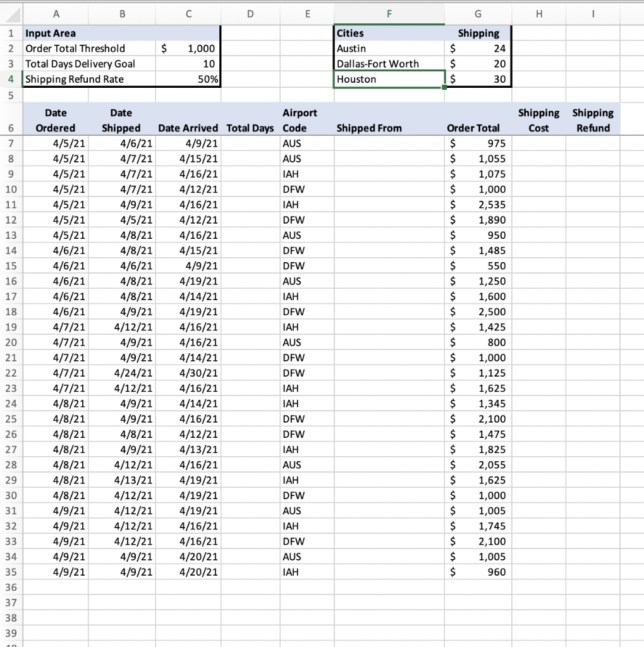Screen dimensions: 644x647
Task: Click date arrived 4/15/21 in row 8
Action: click(188, 159)
